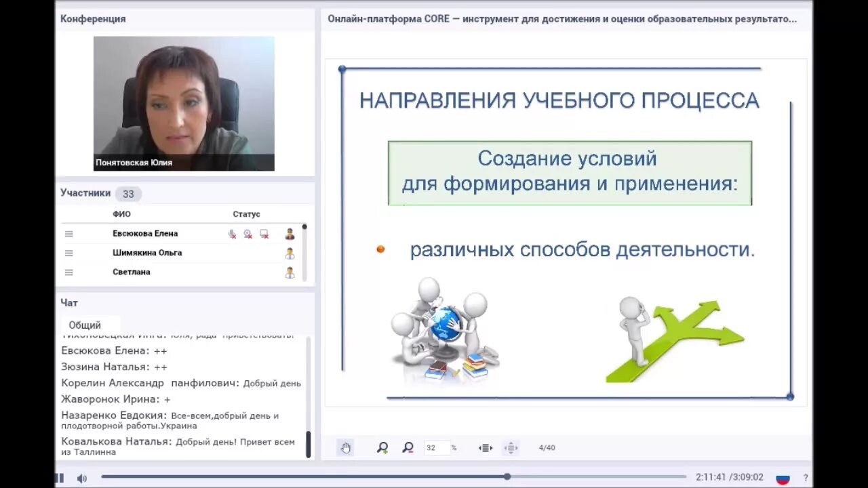The width and height of the screenshot is (868, 488).
Task: Click the playback time 2:11:41 /3:09:02
Action: click(730, 477)
